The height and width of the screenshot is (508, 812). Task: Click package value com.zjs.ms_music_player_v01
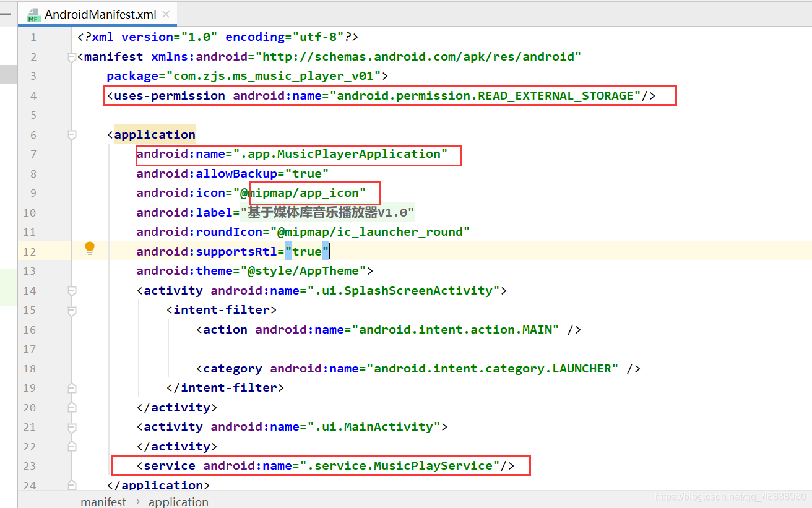(x=274, y=76)
